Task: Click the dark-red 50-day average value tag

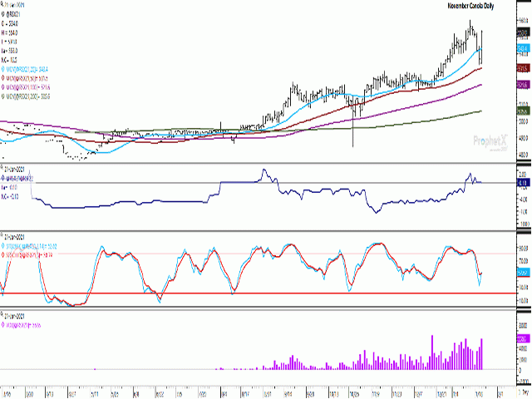Action: pos(523,68)
